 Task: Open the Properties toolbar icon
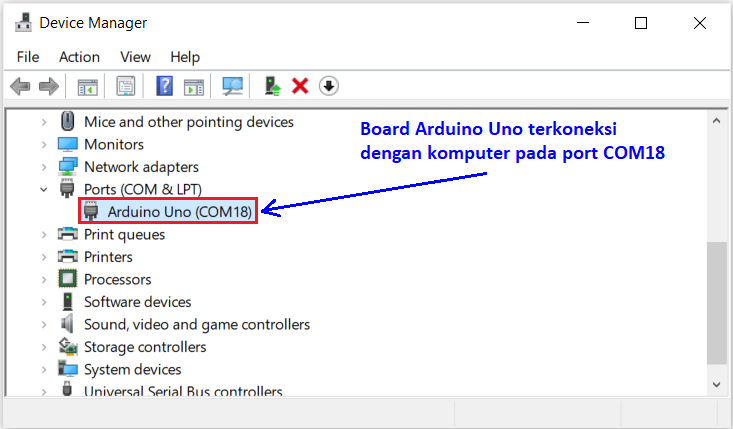[x=126, y=86]
